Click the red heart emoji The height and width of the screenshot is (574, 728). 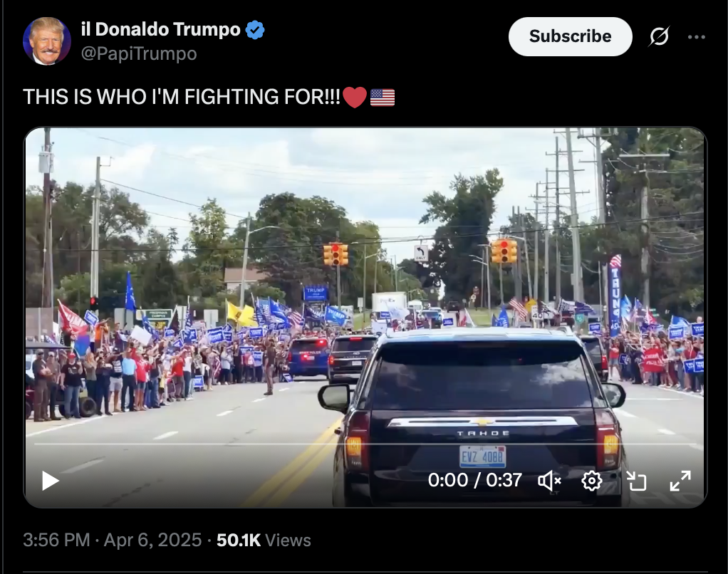click(x=355, y=98)
